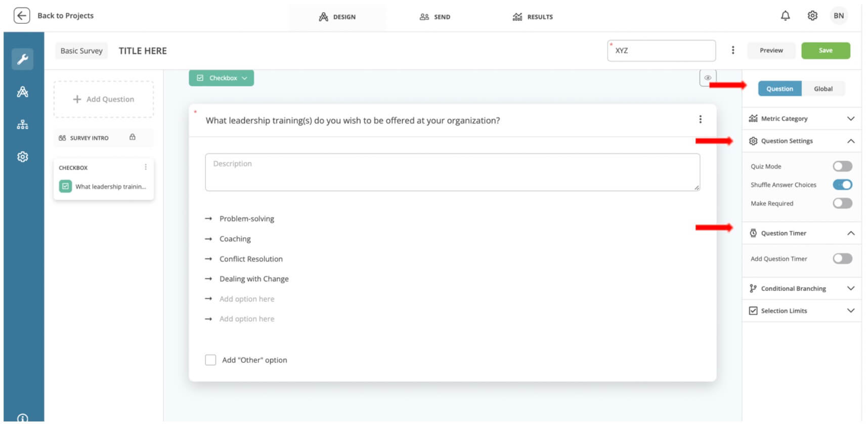Switch to Send tab
Screen dimensions: 868x424
435,17
